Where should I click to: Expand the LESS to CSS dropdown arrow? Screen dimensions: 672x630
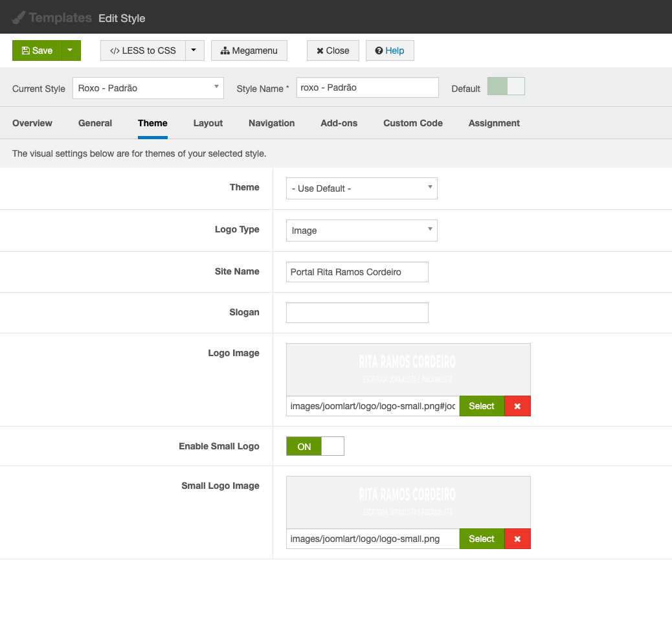195,51
